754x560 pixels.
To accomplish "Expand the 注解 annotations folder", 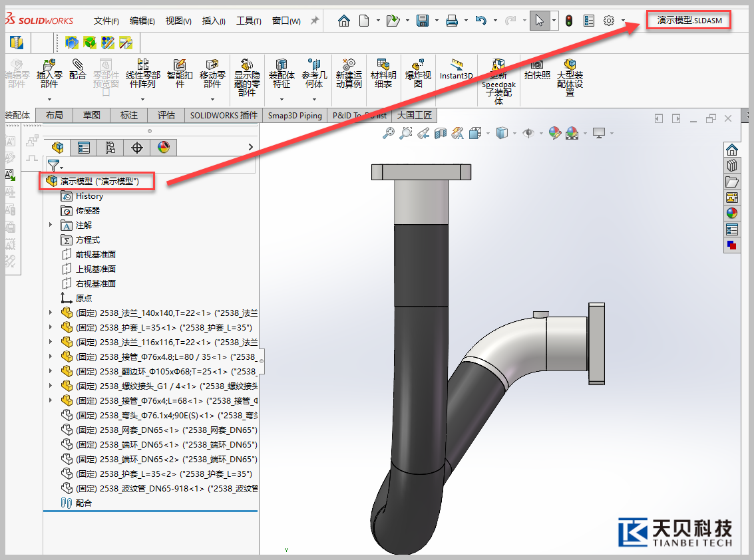I will [51, 225].
